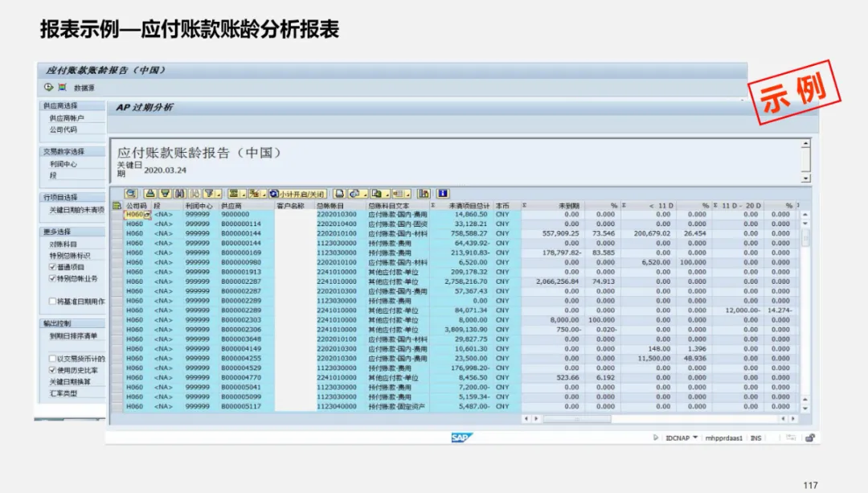Click the 数据源 button in the top toolbar
Screen dimensions: 868x493
tap(84, 88)
